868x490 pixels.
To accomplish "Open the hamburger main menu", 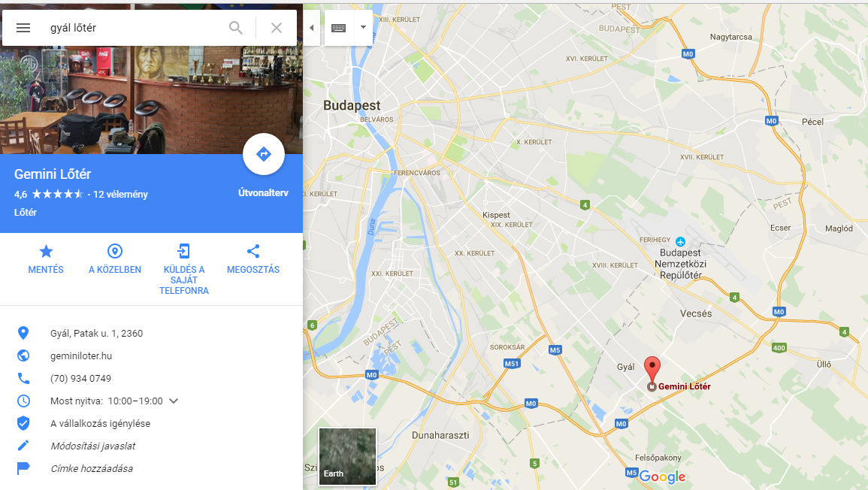I will click(23, 28).
